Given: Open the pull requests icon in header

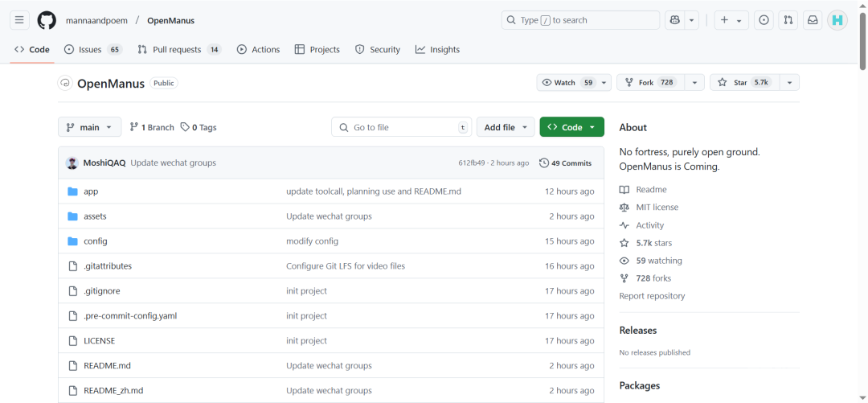Looking at the screenshot, I should [788, 20].
